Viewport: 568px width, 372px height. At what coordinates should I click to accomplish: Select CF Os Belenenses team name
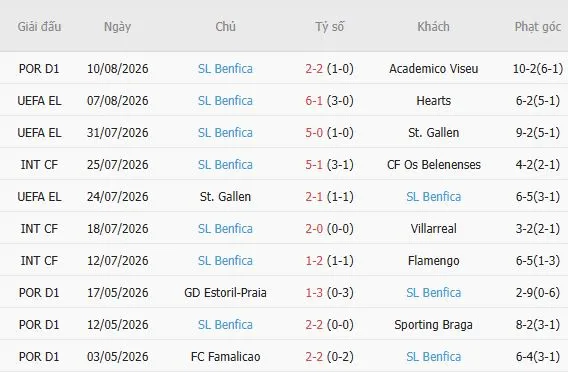point(433,164)
